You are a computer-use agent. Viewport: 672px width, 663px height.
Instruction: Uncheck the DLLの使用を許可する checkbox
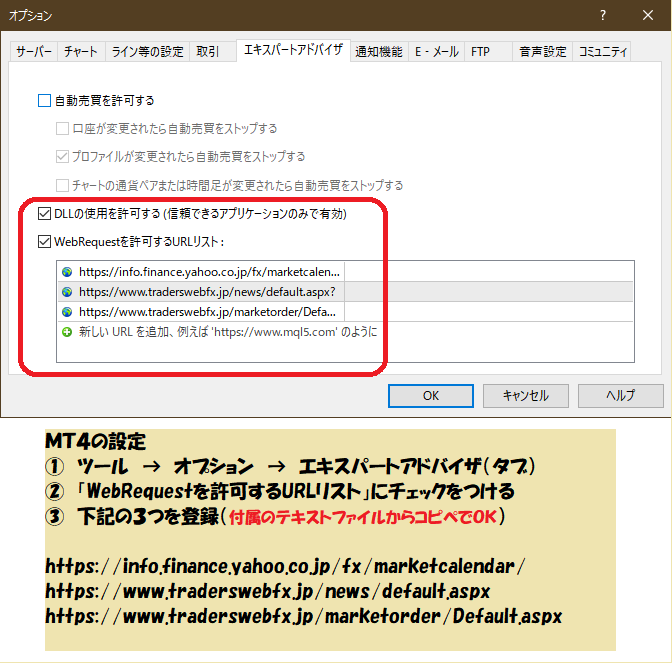(x=45, y=213)
